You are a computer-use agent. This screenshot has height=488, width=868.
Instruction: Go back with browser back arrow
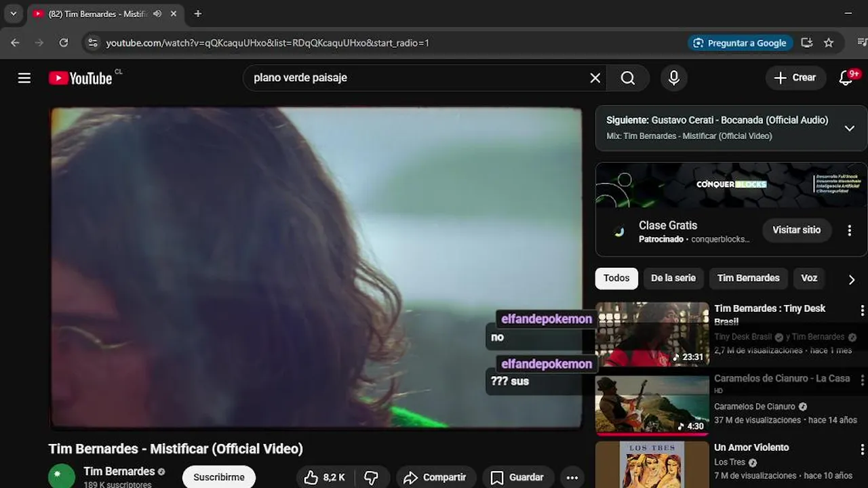pyautogui.click(x=15, y=43)
